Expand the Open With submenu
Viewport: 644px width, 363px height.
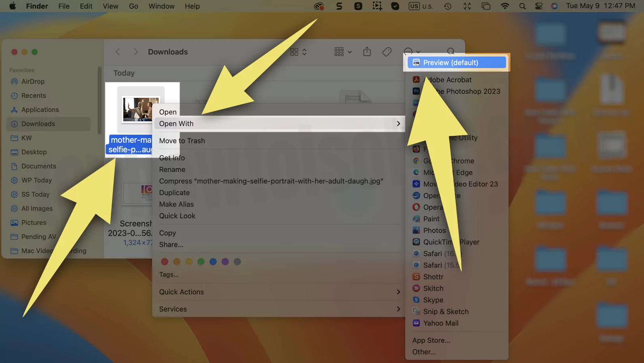pos(278,124)
